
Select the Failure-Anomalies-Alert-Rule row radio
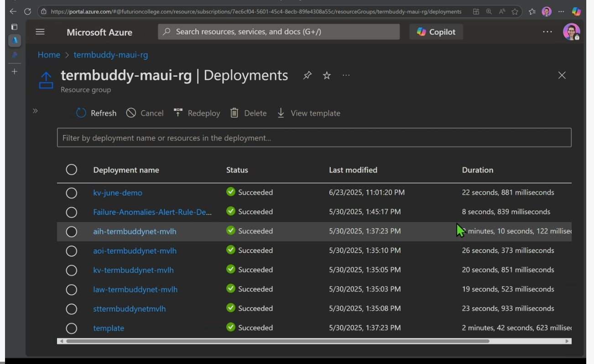pos(72,212)
